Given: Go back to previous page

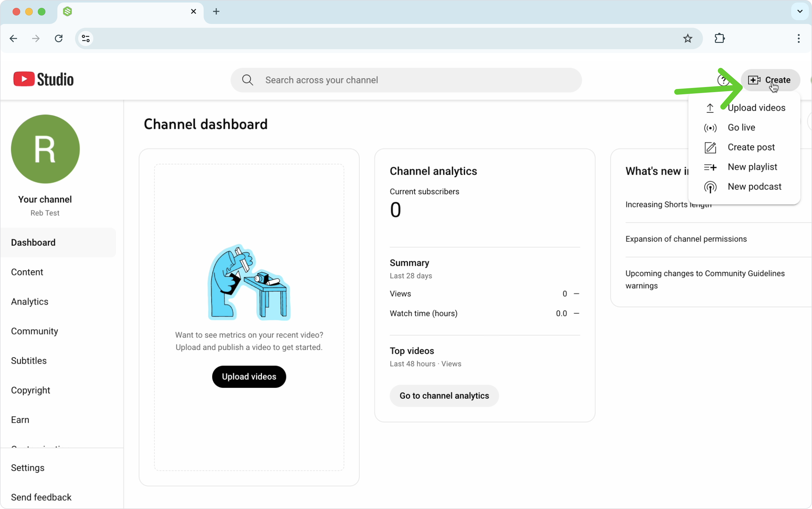Looking at the screenshot, I should (x=14, y=39).
